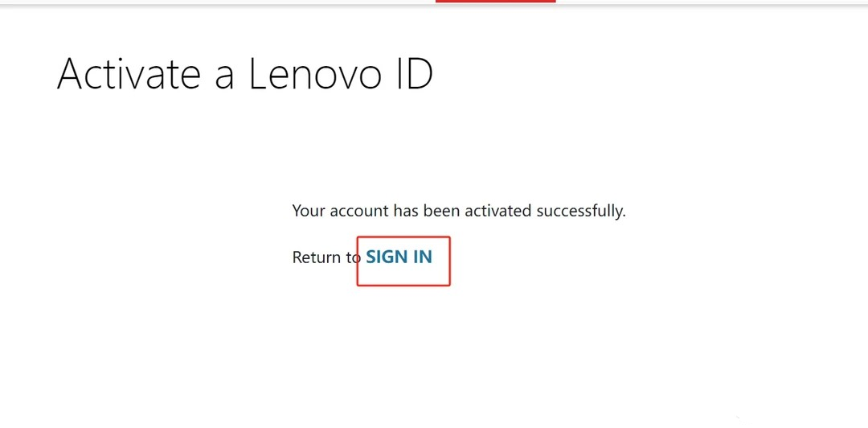This screenshot has width=868, height=428.
Task: Click the SIGN IN link
Action: 399,257
